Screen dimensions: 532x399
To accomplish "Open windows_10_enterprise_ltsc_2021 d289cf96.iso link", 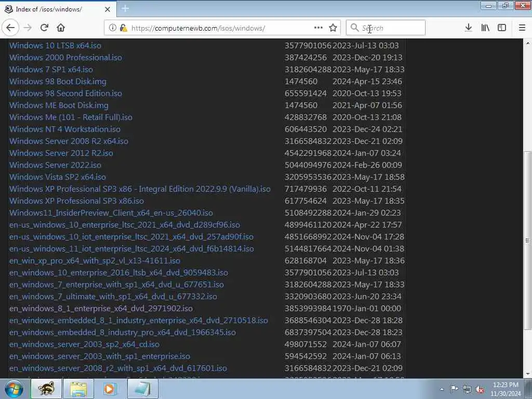I will 125,225.
